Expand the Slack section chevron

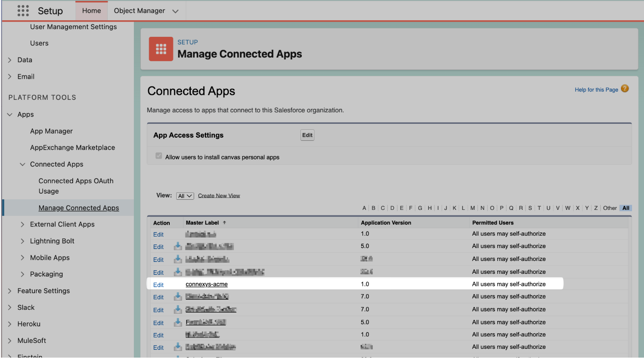tap(10, 307)
